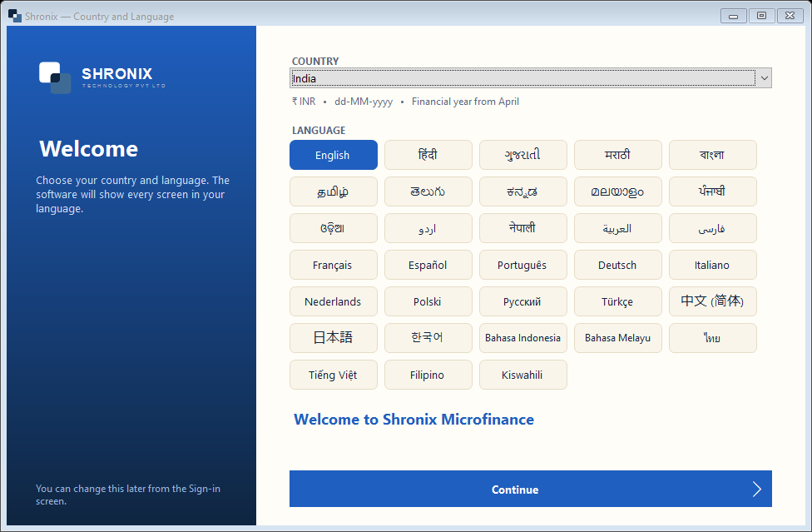Choose ગુજરાતી (Gujarati) language
812x532 pixels.
523,155
